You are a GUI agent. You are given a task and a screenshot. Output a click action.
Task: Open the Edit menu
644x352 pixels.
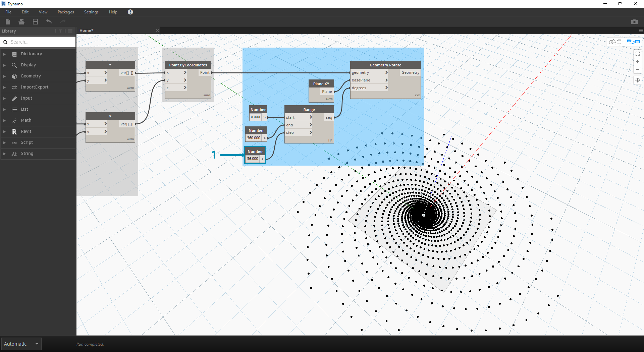[25, 12]
